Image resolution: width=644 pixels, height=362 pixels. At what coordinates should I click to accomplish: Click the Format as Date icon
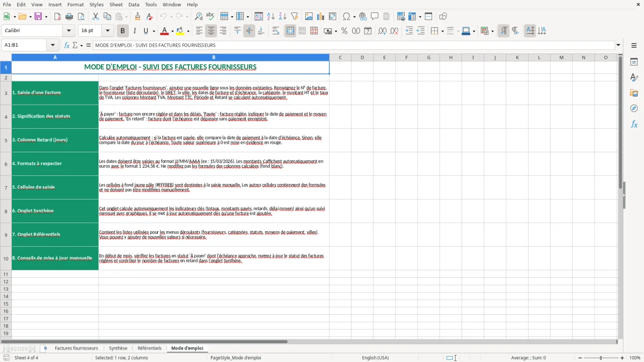pos(368,31)
